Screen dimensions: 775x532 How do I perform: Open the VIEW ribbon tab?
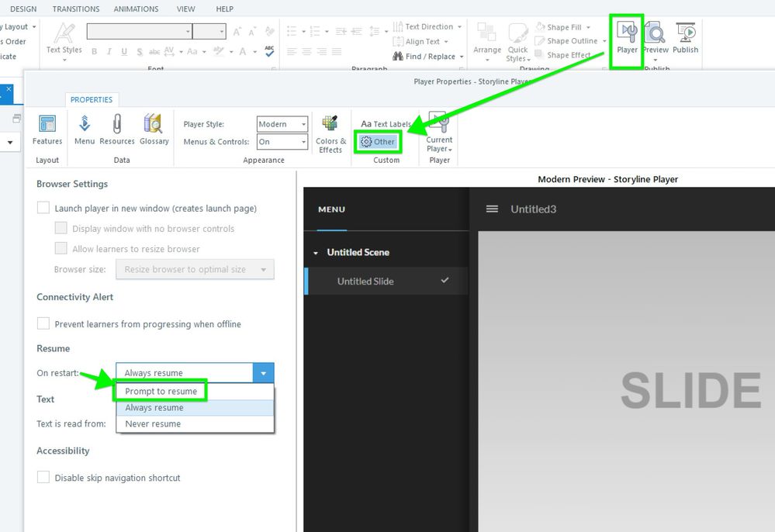click(x=186, y=9)
